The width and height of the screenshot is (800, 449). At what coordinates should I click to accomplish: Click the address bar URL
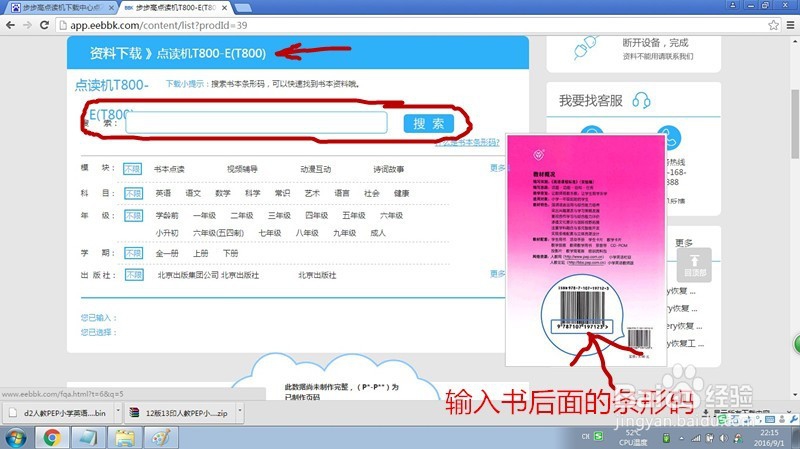point(159,25)
